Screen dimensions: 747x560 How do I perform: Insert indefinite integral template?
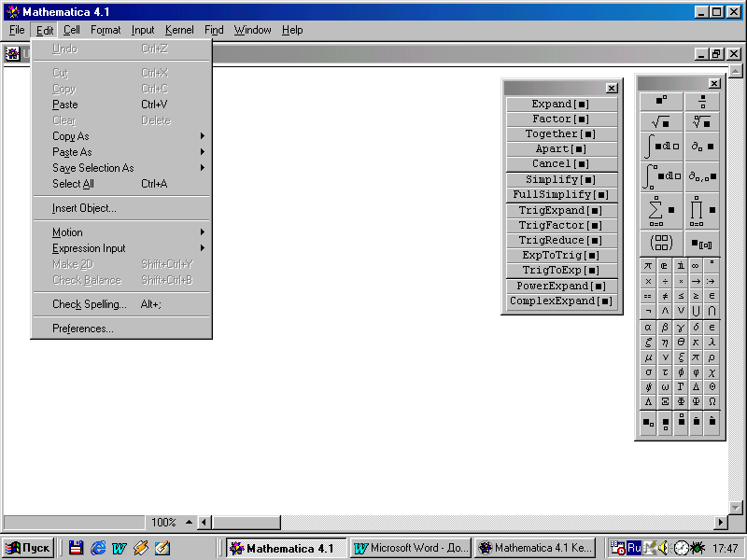tap(662, 147)
